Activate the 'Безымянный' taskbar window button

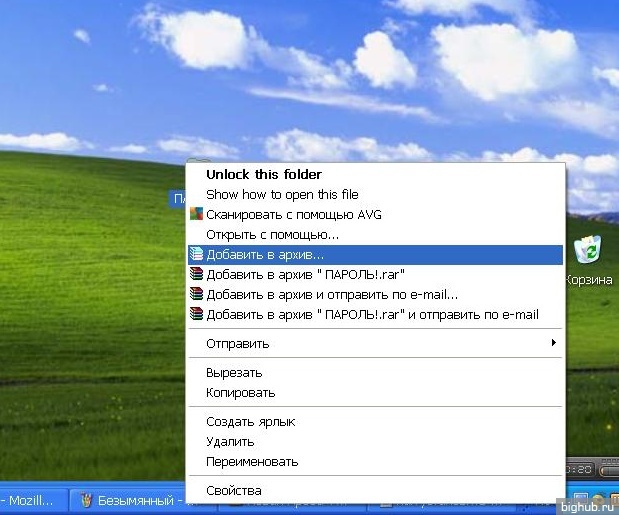pyautogui.click(x=130, y=500)
